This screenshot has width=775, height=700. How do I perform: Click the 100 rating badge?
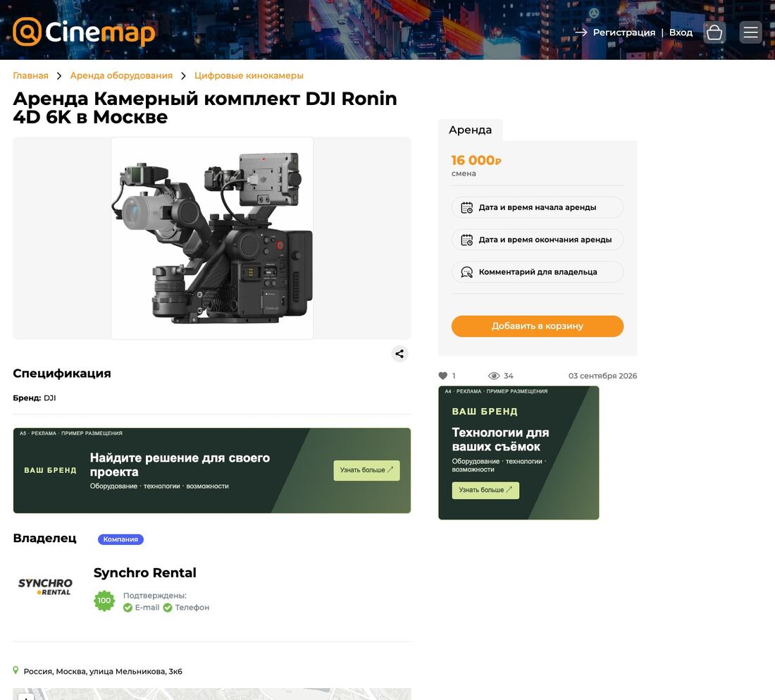click(104, 601)
